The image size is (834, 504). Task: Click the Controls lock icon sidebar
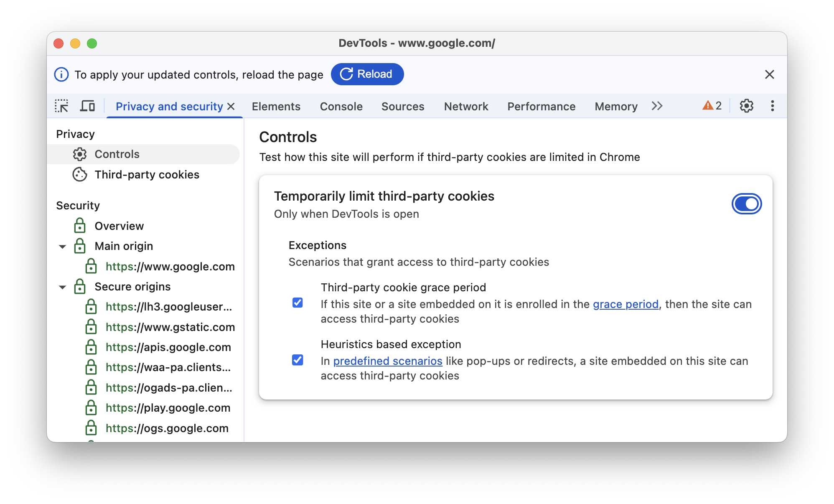point(79,154)
